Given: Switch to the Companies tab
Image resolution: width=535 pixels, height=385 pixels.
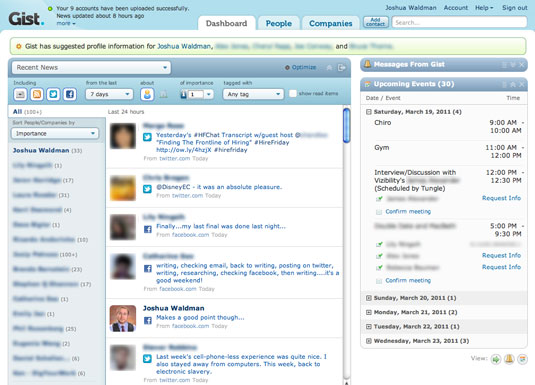Looking at the screenshot, I should (331, 23).
